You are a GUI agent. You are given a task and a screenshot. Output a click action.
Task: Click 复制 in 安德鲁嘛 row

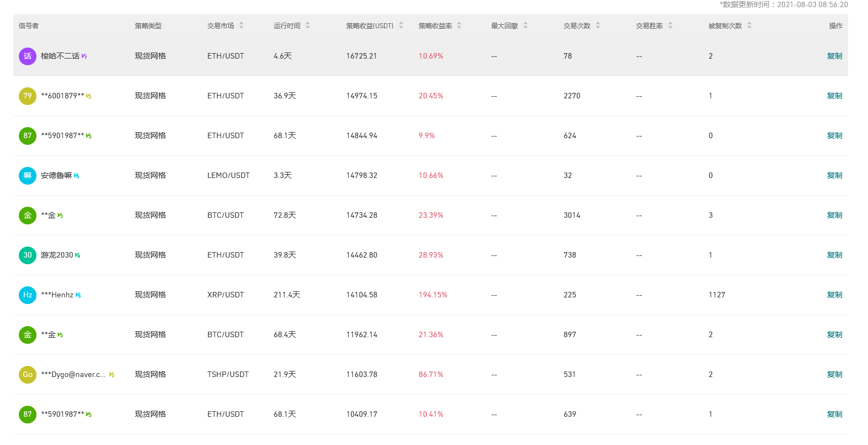click(x=834, y=176)
